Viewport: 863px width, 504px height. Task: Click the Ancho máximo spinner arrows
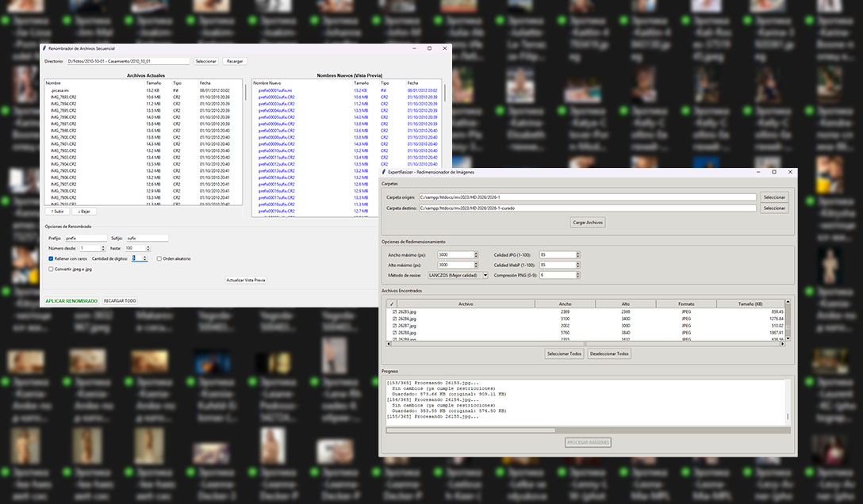(475, 254)
